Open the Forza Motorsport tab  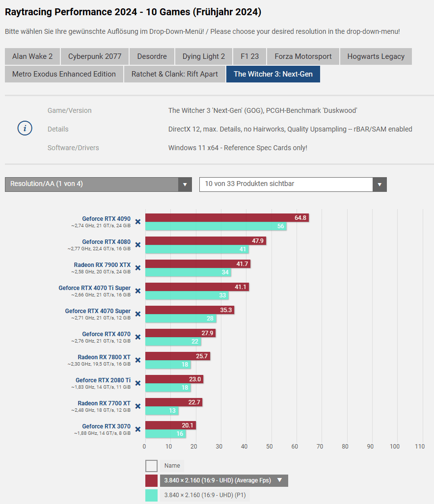pos(303,56)
